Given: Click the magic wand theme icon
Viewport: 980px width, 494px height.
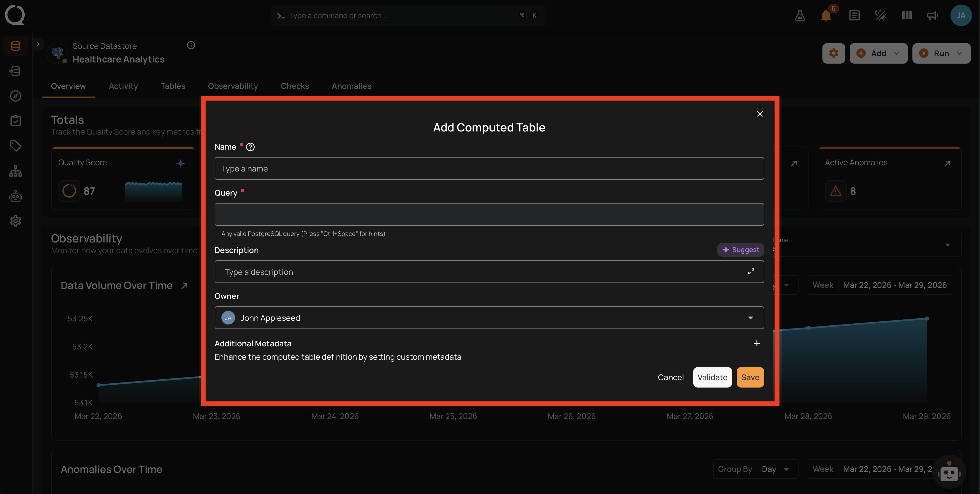Looking at the screenshot, I should tap(880, 15).
